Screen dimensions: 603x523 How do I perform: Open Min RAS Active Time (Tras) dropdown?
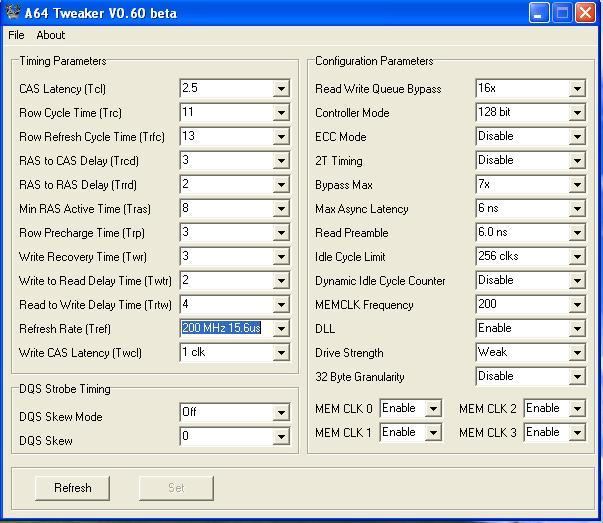click(282, 209)
